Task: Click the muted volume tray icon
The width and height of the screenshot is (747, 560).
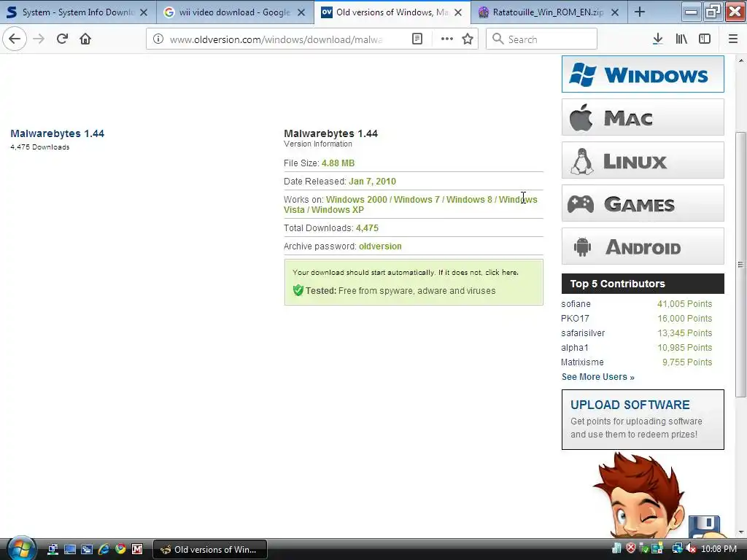Action: pos(691,549)
